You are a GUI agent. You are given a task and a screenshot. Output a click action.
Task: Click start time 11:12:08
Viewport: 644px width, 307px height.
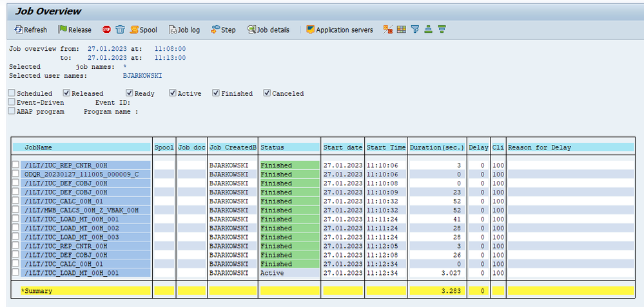click(382, 255)
